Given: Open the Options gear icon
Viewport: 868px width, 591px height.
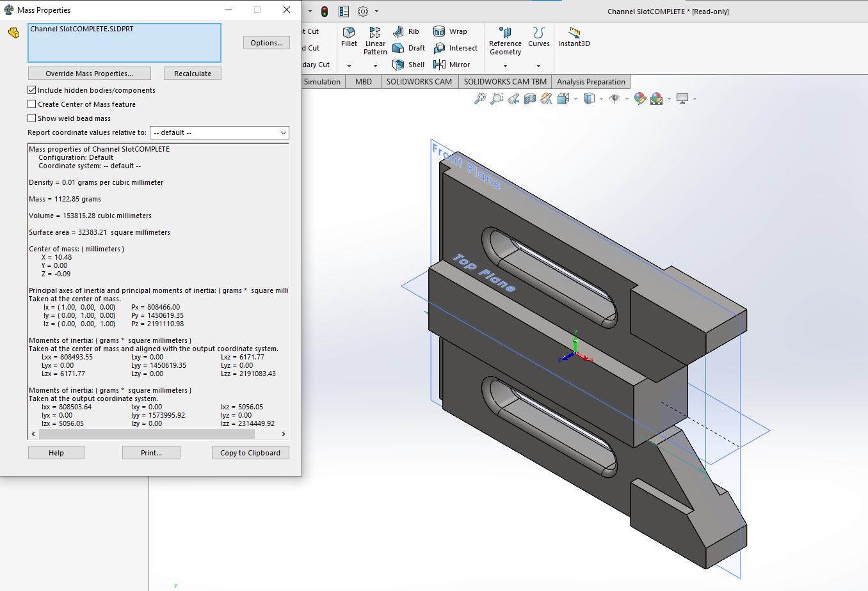Looking at the screenshot, I should 363,12.
